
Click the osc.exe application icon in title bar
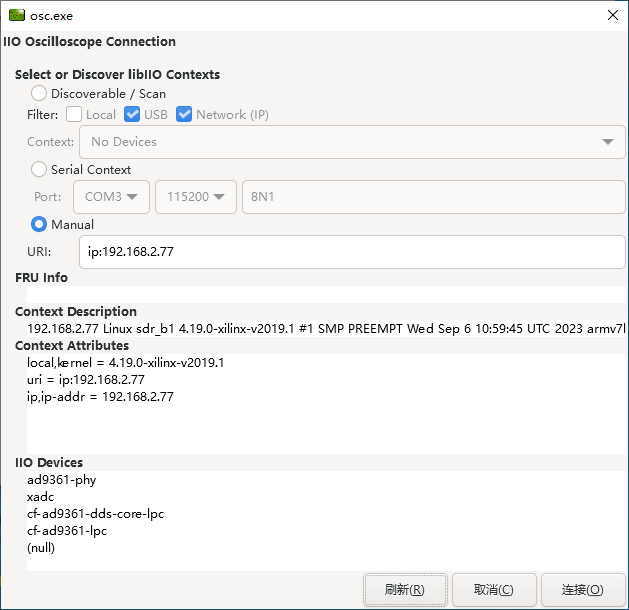pyautogui.click(x=16, y=15)
